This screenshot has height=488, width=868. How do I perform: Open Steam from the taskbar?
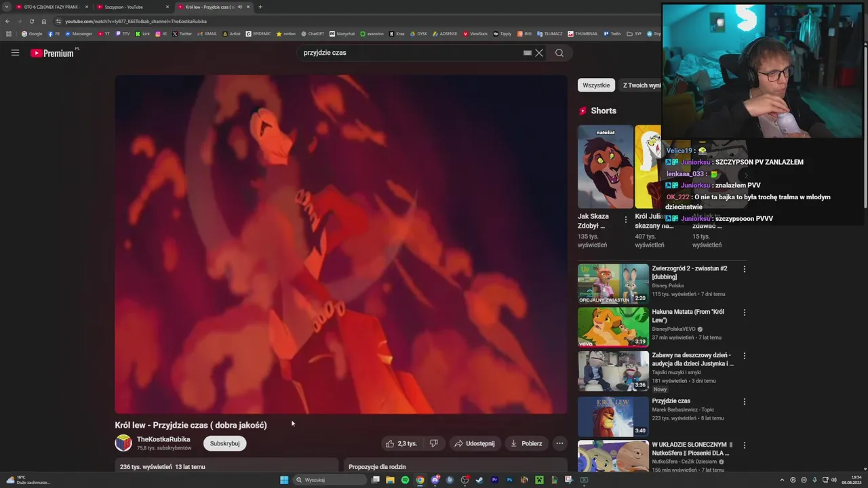pyautogui.click(x=479, y=480)
